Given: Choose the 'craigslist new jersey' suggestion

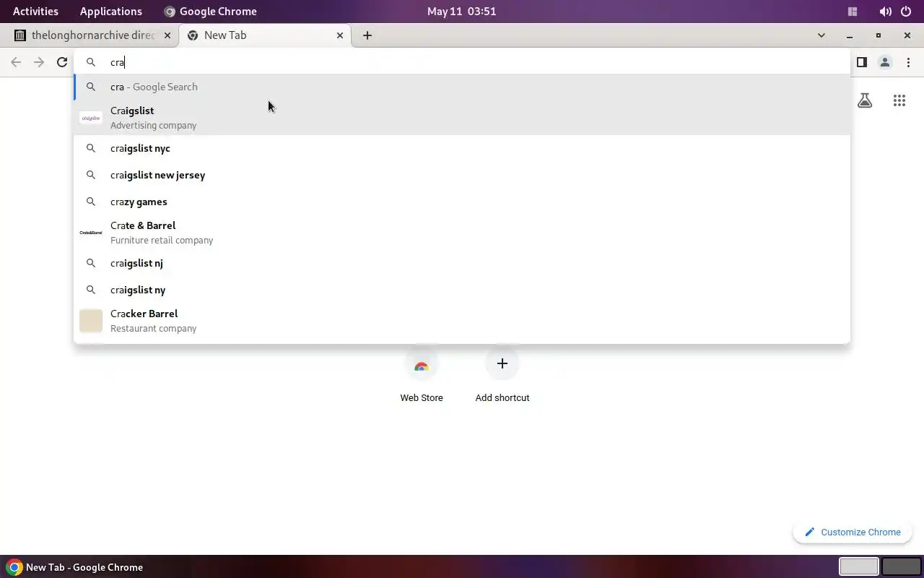Looking at the screenshot, I should pyautogui.click(x=462, y=175).
